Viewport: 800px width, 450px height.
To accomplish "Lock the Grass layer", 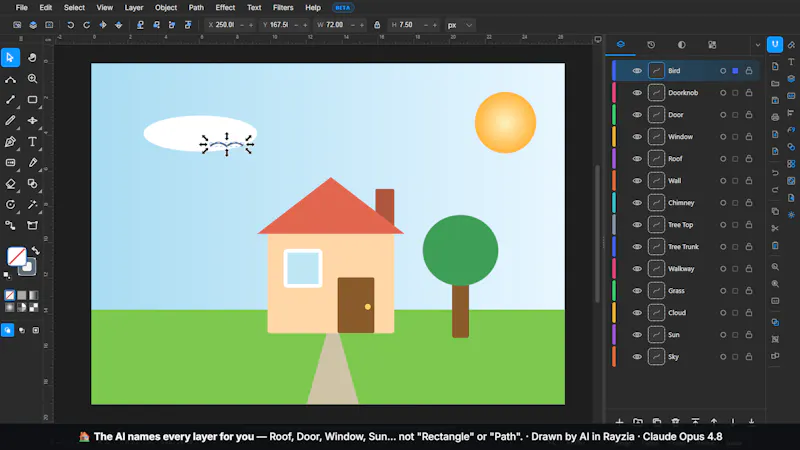I will coord(748,291).
